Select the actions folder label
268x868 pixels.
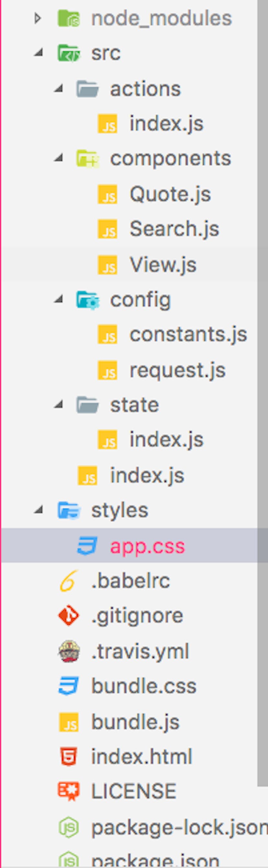coord(145,89)
